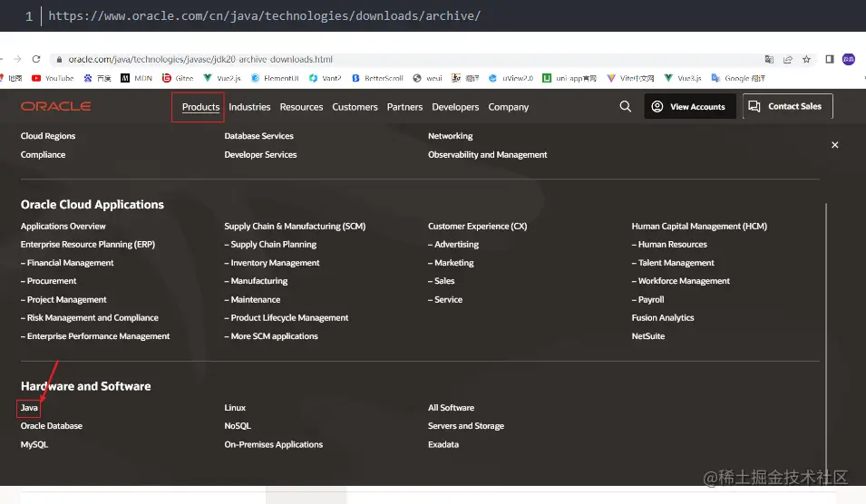Screen dimensions: 866x504
Task: Click the Contact Sales button
Action: click(x=786, y=107)
